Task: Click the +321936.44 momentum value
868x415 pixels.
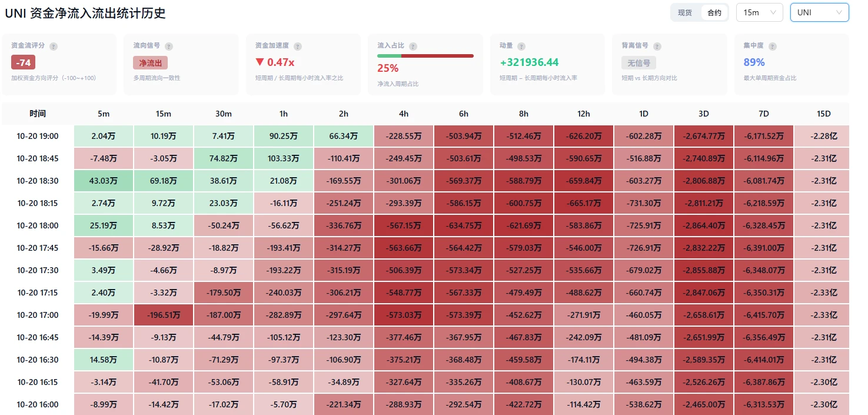Action: [x=529, y=62]
